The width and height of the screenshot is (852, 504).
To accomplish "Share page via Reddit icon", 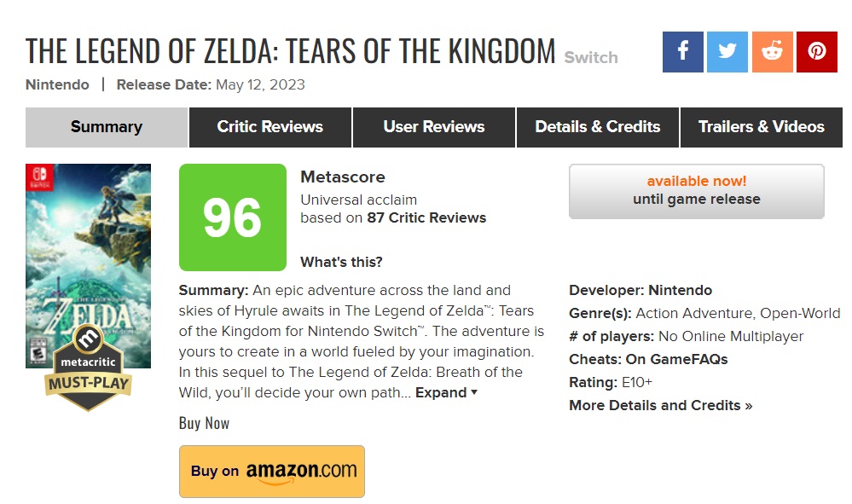I will 772,52.
